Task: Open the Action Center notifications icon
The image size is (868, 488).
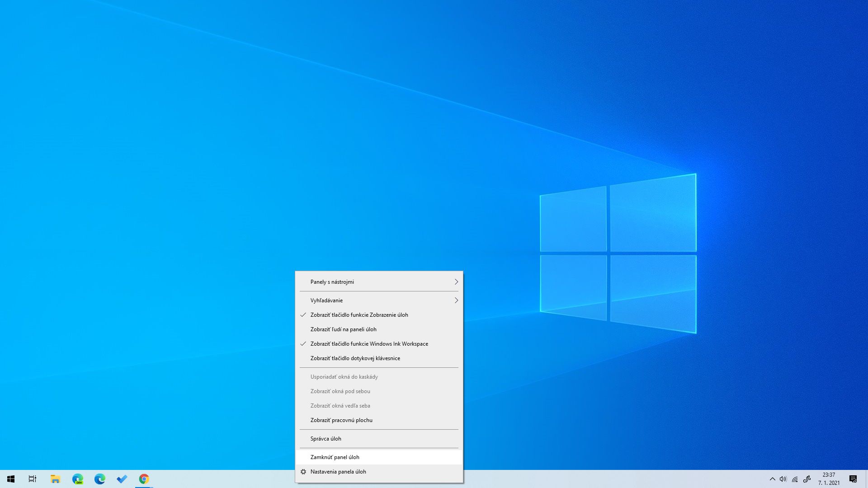Action: (853, 479)
